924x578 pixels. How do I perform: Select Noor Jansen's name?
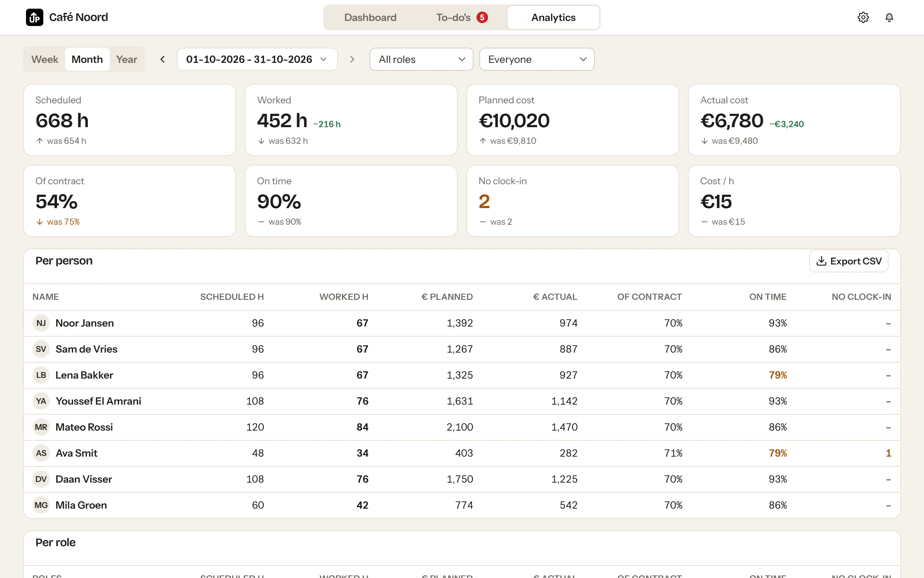[x=84, y=323]
